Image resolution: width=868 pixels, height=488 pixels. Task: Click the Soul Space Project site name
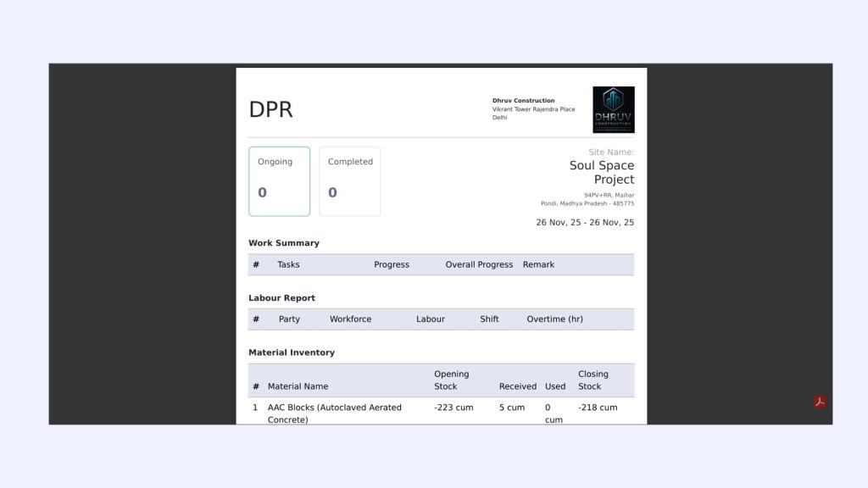601,172
